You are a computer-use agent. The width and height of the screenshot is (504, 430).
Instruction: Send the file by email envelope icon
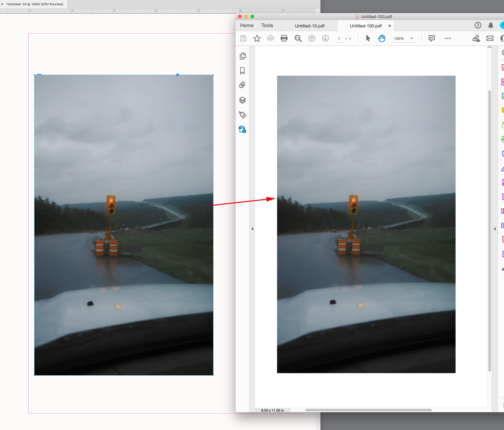490,38
